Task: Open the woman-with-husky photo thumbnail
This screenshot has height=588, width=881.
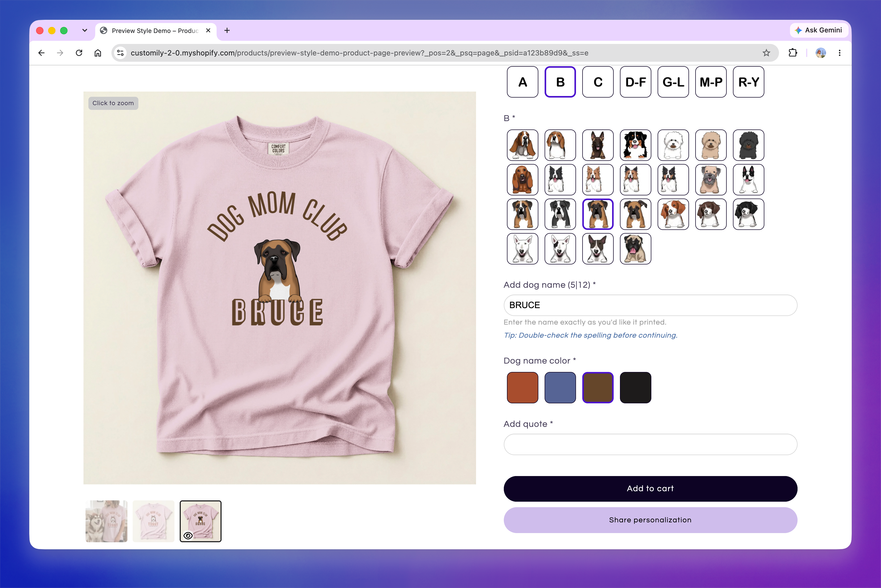Action: tap(106, 521)
